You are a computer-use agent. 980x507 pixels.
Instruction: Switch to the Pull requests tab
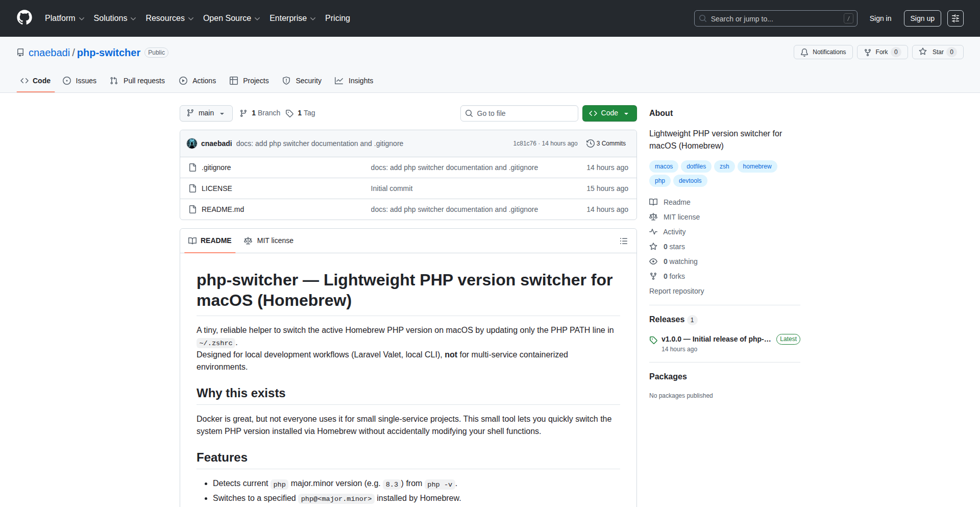click(137, 81)
